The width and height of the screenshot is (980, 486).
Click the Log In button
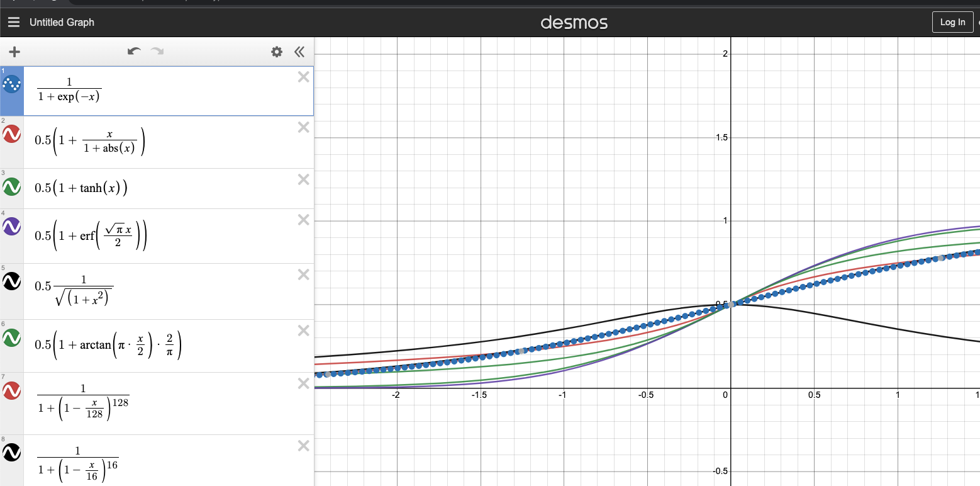pyautogui.click(x=952, y=22)
